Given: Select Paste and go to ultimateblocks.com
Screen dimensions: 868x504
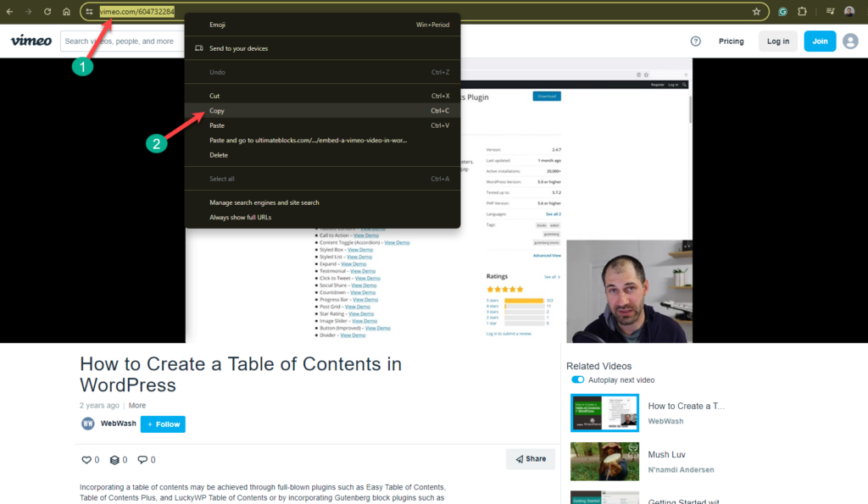Looking at the screenshot, I should click(322, 140).
